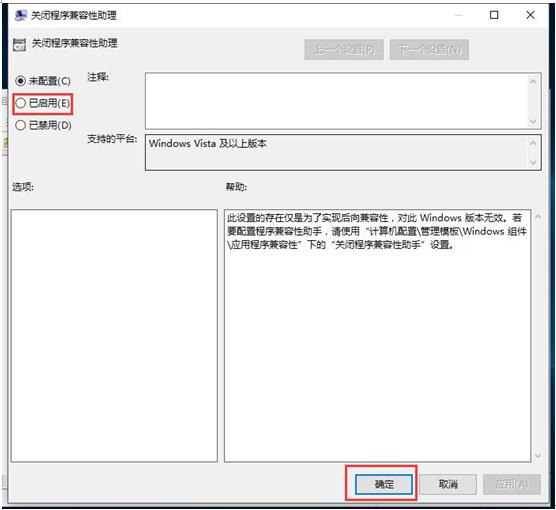Click the down arrow in the 支持的平台 scrollbar
This screenshot has width=556, height=510.
pos(533,162)
